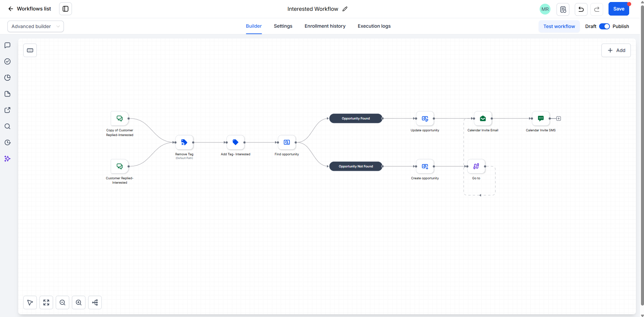
Task: Open the Execution logs tab
Action: pyautogui.click(x=374, y=26)
